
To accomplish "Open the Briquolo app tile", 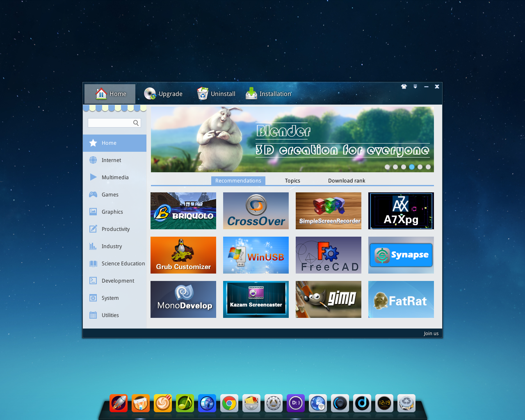I will tap(183, 211).
